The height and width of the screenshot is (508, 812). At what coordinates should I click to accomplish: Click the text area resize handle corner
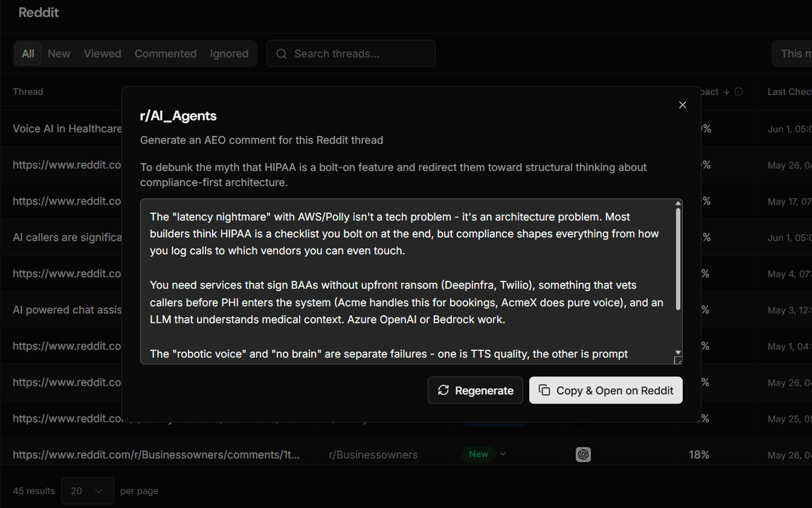(x=679, y=361)
